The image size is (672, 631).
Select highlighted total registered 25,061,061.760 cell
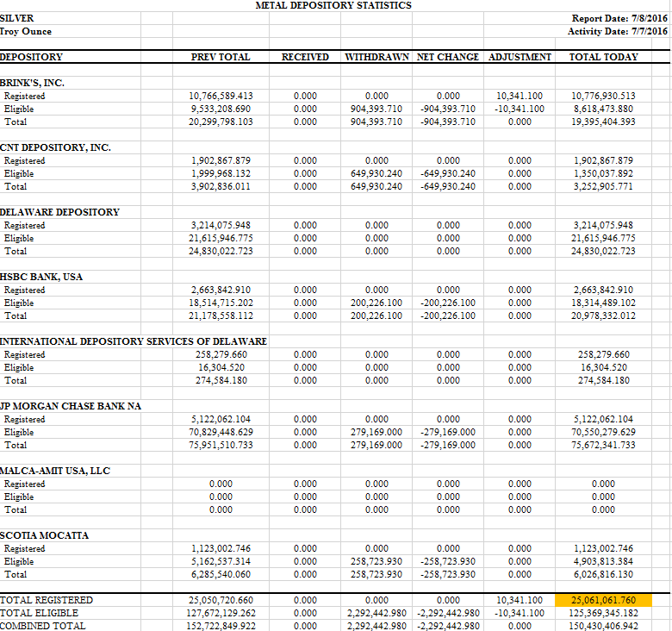(x=603, y=601)
